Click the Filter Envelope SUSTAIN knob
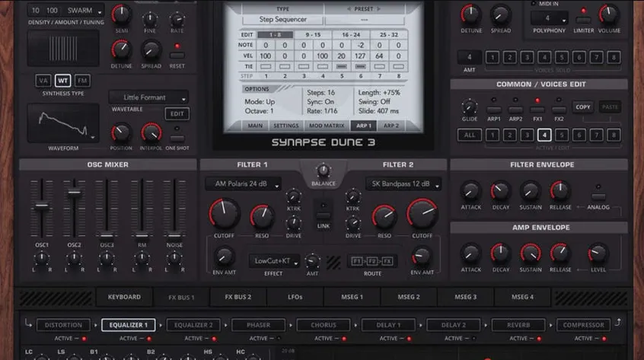644x360 pixels. (531, 191)
